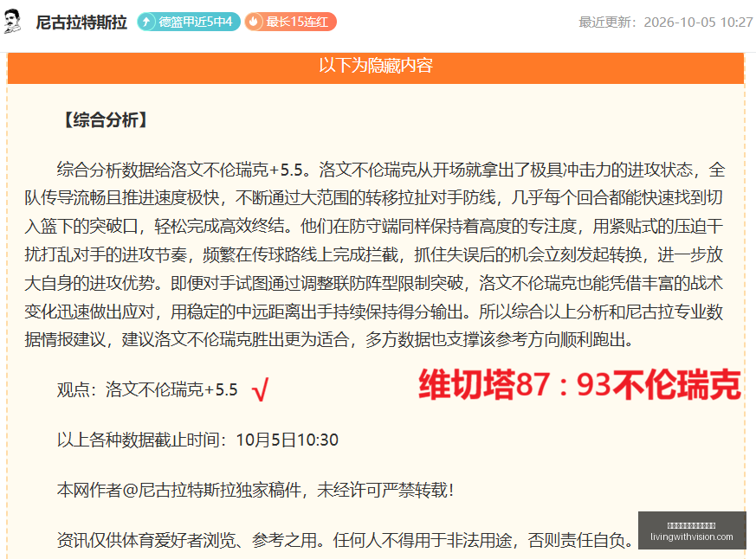Click 观点：洛文不伦瑞克+5.5 line
Viewport: 756px width, 559px height.
coord(147,389)
